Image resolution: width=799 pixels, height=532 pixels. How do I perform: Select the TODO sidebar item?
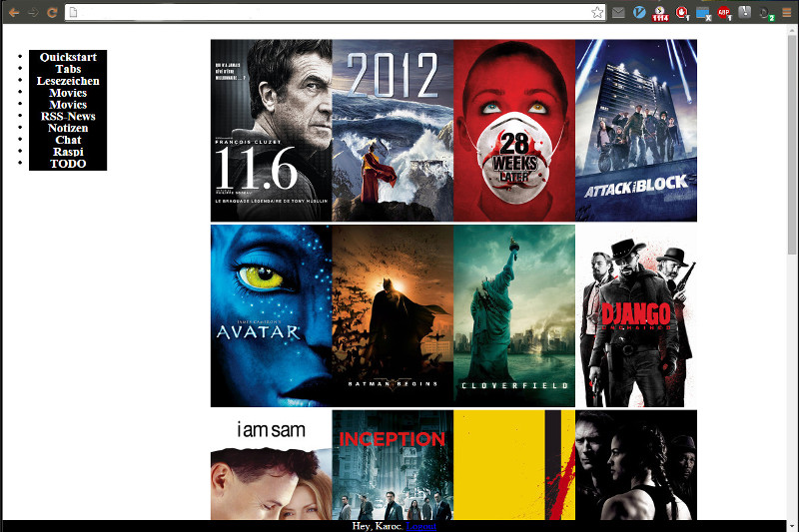click(68, 164)
